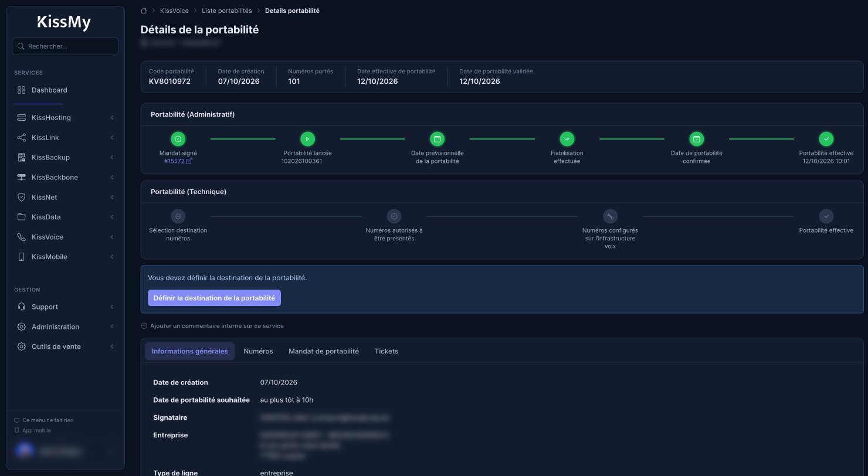Open the Mandat de portabilité tab
Image resolution: width=868 pixels, height=476 pixels.
click(324, 351)
